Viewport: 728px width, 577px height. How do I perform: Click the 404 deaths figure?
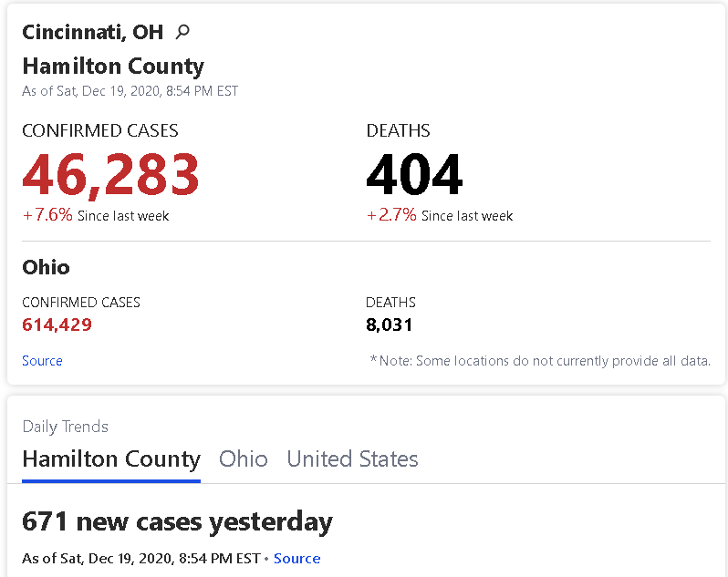click(x=414, y=175)
